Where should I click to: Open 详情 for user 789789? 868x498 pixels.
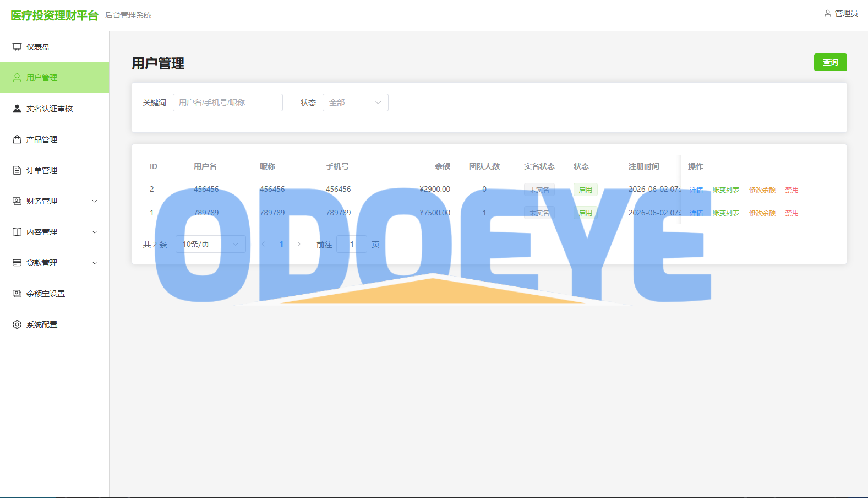[696, 213]
